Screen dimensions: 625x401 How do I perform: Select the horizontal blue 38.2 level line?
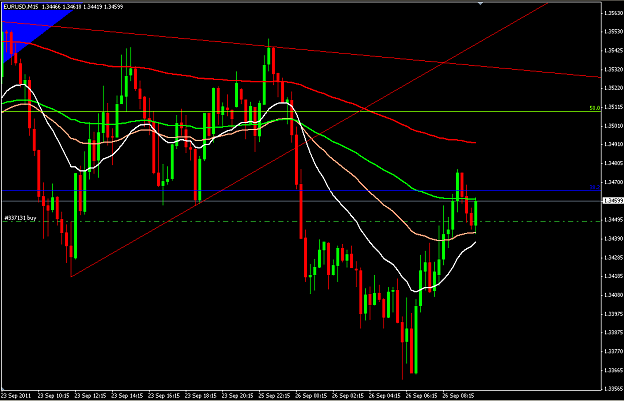point(299,191)
